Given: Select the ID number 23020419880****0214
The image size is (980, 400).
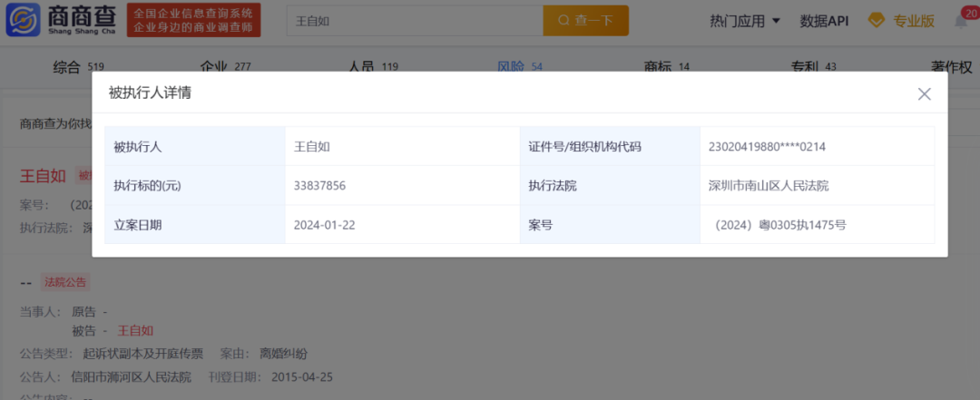Looking at the screenshot, I should (x=768, y=147).
